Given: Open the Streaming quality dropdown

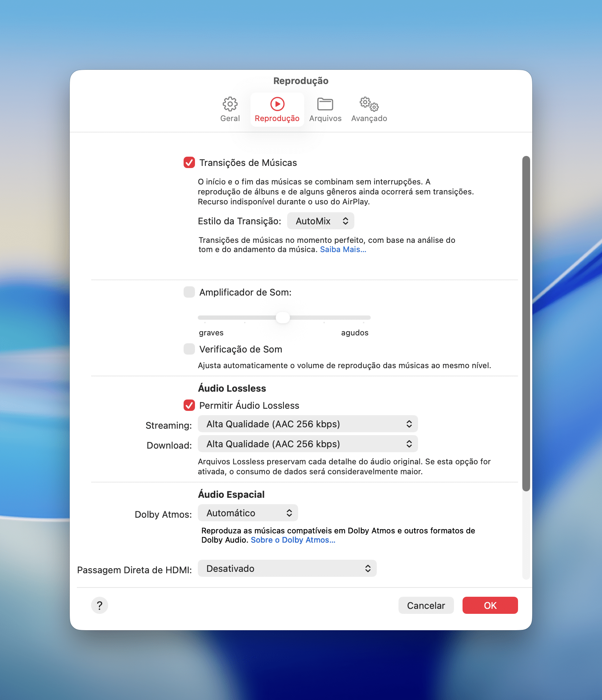Looking at the screenshot, I should [308, 424].
